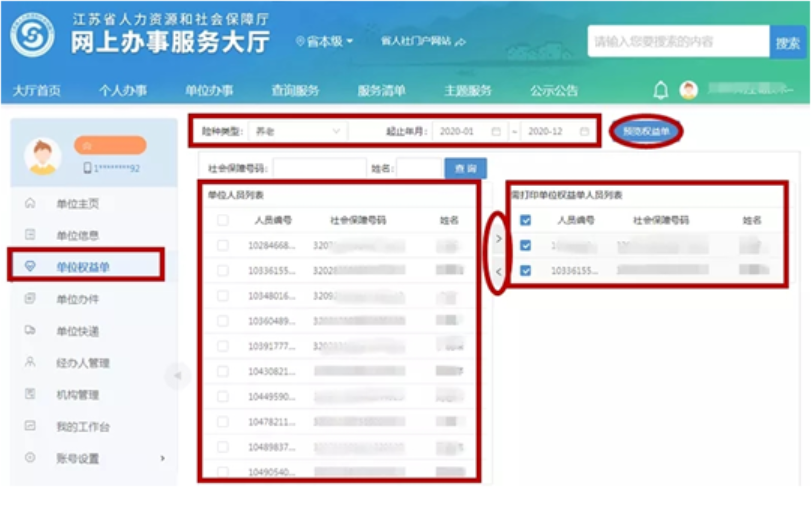The height and width of the screenshot is (513, 811).
Task: Uncheck row 10336155 in the print list
Action: pyautogui.click(x=525, y=270)
